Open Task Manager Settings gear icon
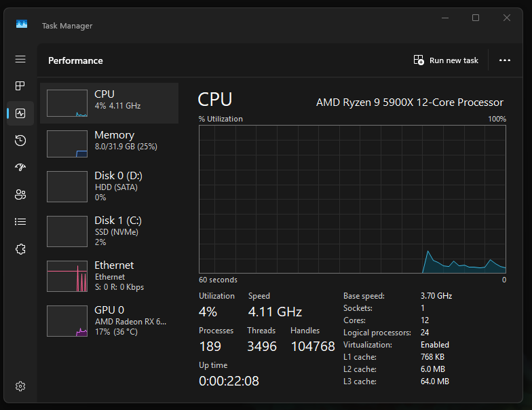The image size is (532, 410). click(20, 386)
